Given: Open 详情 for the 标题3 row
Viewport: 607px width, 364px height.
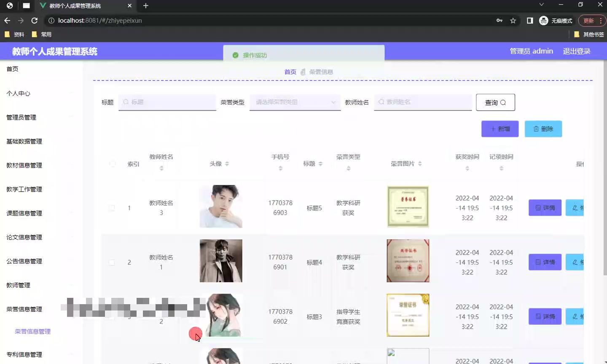Looking at the screenshot, I should pos(545,316).
